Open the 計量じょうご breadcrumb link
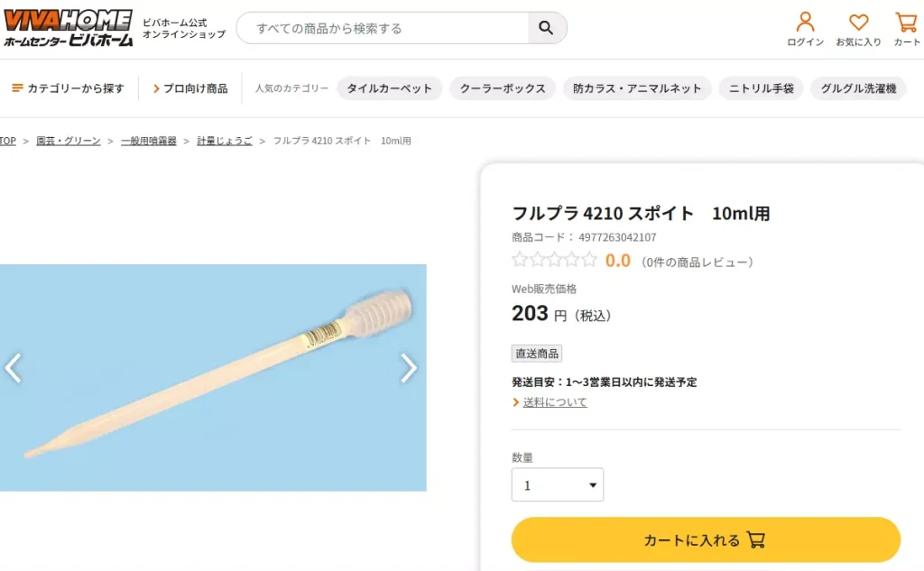Image resolution: width=924 pixels, height=571 pixels. click(x=226, y=140)
